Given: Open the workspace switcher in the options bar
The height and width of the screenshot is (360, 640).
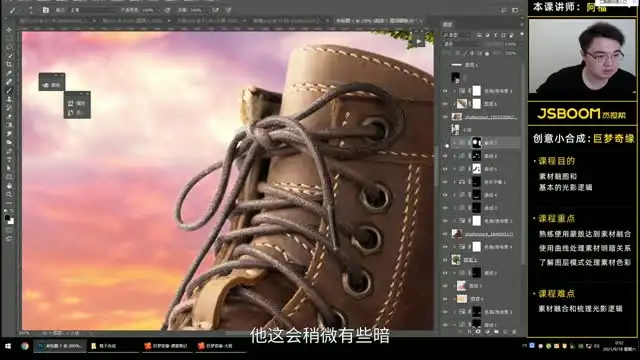Looking at the screenshot, I should coord(515,10).
